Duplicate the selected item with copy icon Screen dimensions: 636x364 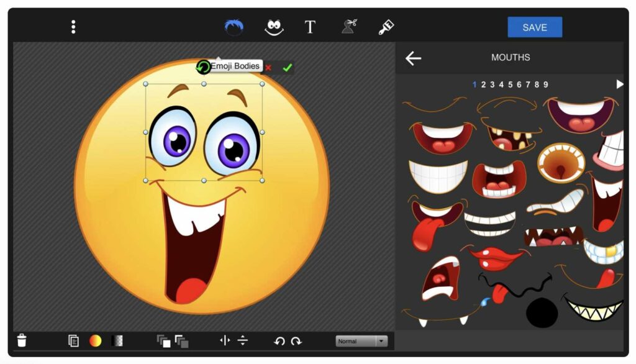point(73,340)
